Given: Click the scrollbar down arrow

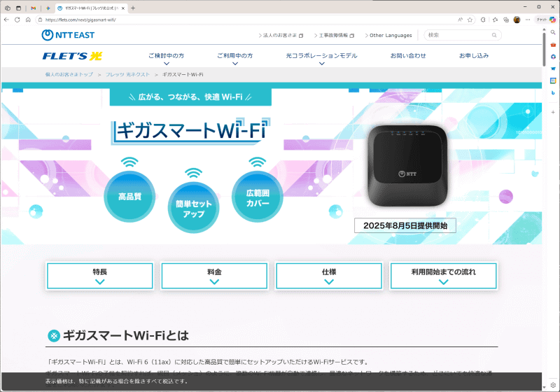Looking at the screenshot, I should (x=544, y=387).
